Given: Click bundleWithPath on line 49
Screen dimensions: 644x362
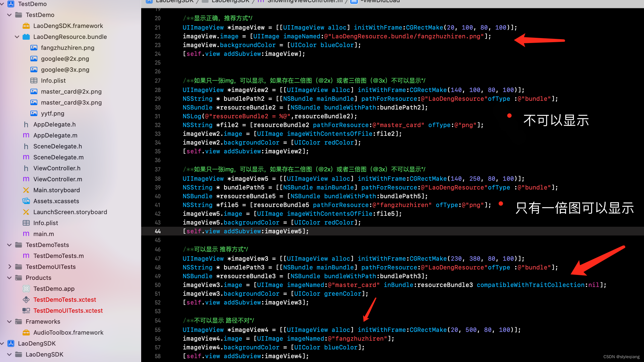Looking at the screenshot, I should coord(350,276).
